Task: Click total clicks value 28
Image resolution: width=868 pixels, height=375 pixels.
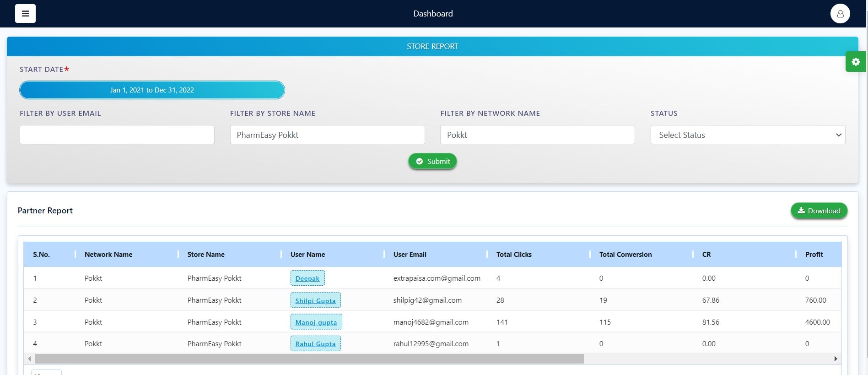Action: click(x=500, y=300)
